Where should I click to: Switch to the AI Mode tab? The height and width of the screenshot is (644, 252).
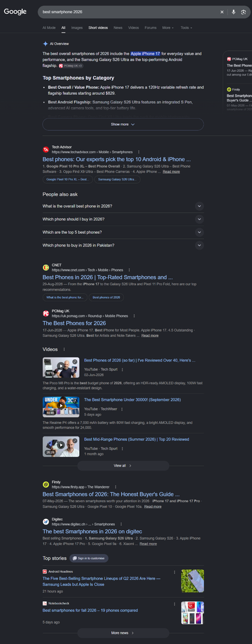49,28
